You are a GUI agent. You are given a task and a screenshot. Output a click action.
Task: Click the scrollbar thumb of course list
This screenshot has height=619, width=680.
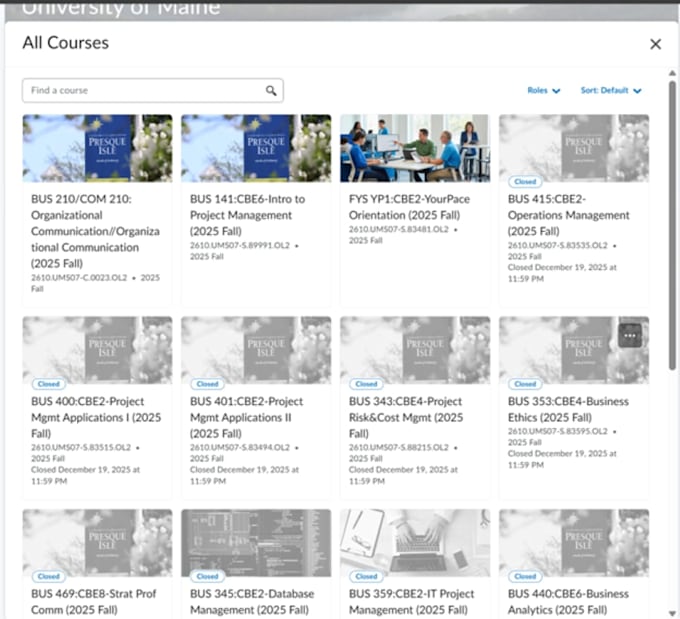click(x=672, y=226)
